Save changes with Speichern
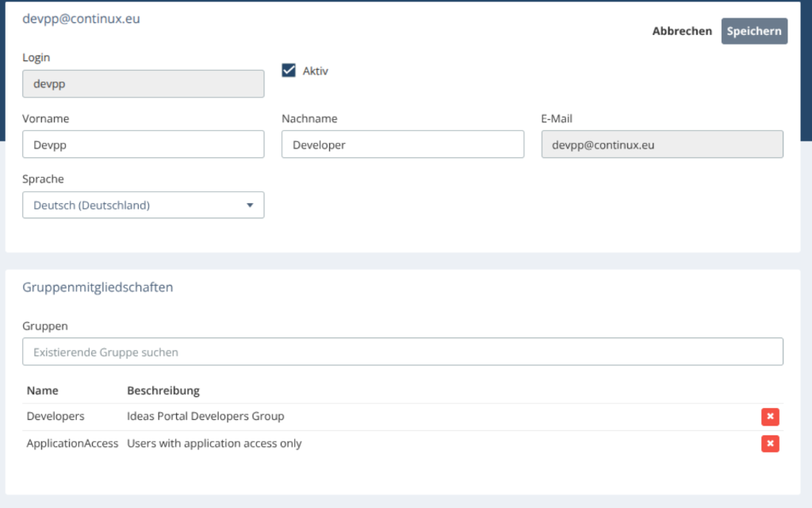 pyautogui.click(x=754, y=31)
